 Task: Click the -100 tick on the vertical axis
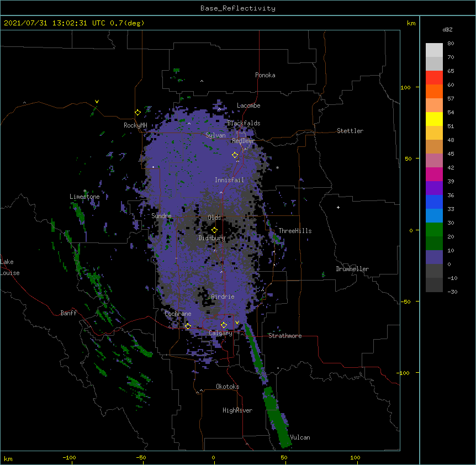coord(404,373)
